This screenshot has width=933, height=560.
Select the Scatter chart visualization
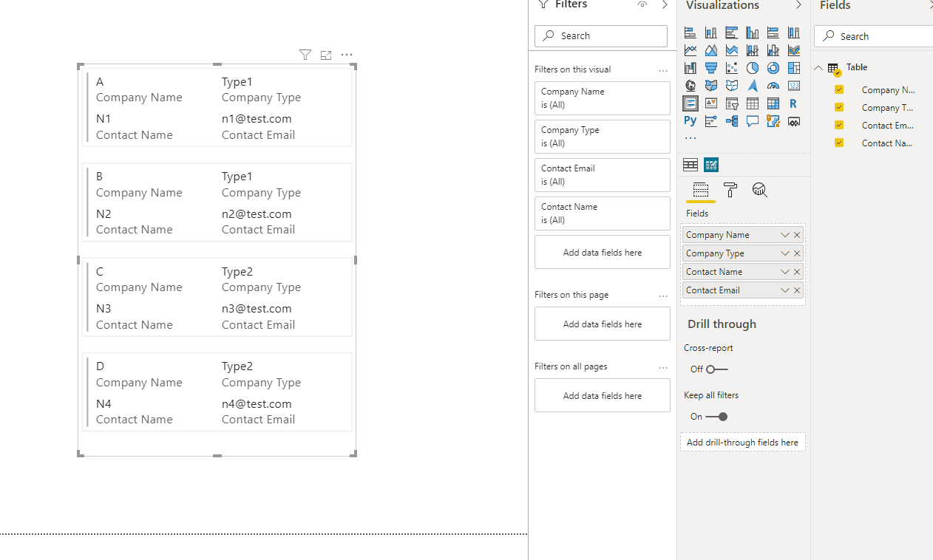[x=732, y=68]
